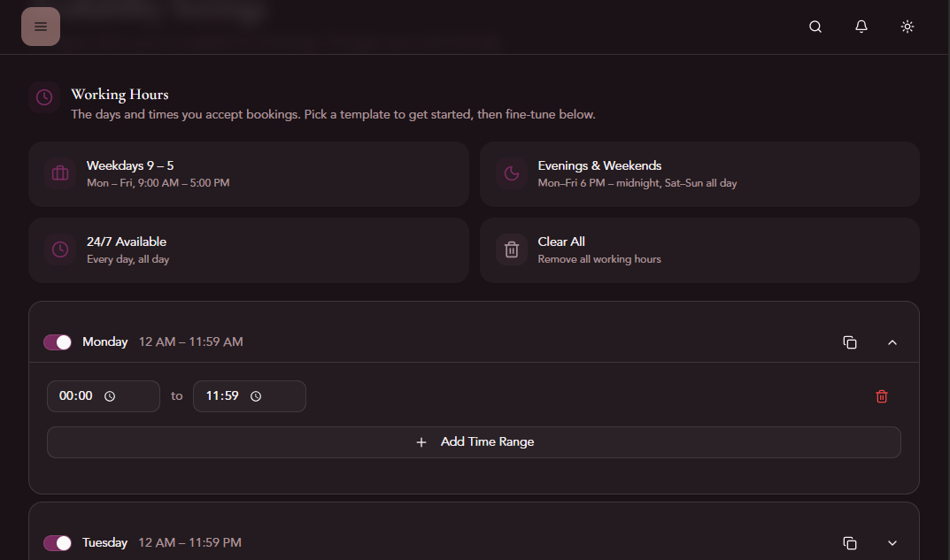The height and width of the screenshot is (560, 950).
Task: Open the search
Action: [815, 27]
